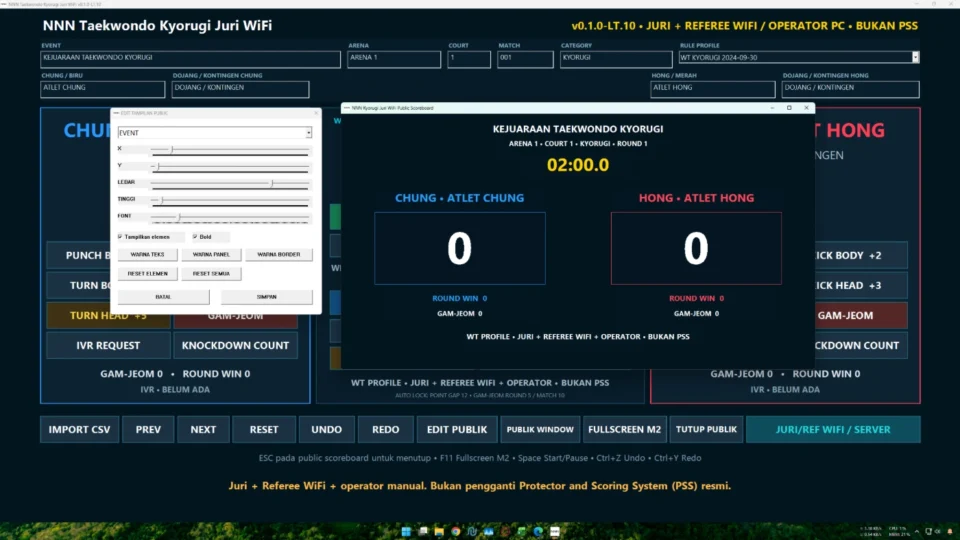Click the ARENA input field
The image size is (960, 540).
(x=394, y=58)
